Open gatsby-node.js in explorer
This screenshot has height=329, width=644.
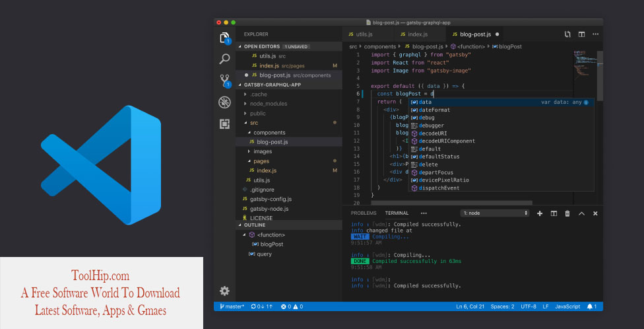coord(289,209)
